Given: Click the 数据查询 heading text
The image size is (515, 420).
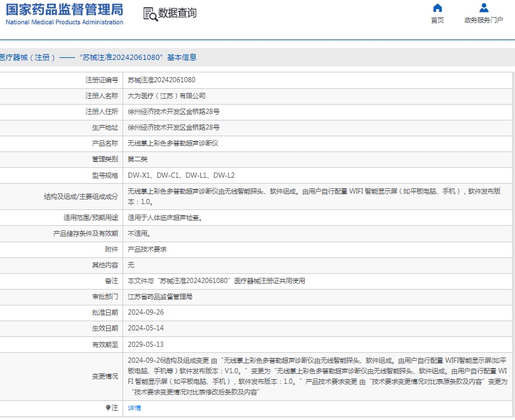Looking at the screenshot, I should (x=177, y=13).
